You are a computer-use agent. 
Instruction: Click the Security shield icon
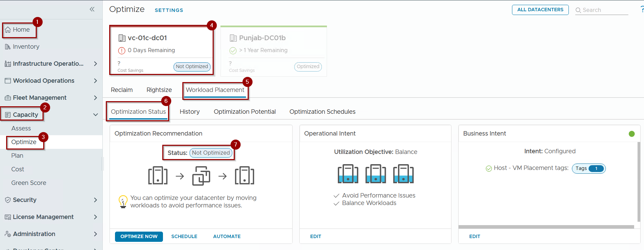pyautogui.click(x=7, y=200)
